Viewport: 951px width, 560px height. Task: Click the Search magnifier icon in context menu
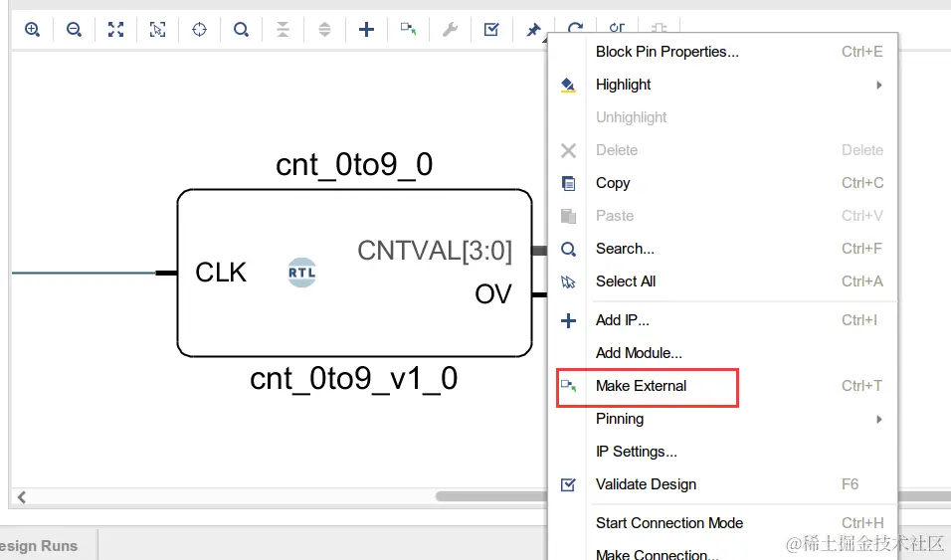[x=568, y=249]
